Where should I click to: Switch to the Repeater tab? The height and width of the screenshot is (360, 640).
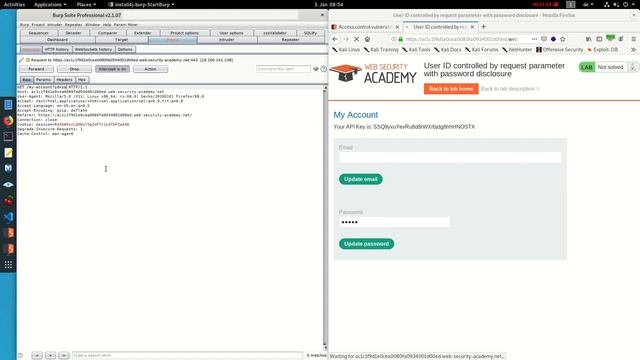290,40
